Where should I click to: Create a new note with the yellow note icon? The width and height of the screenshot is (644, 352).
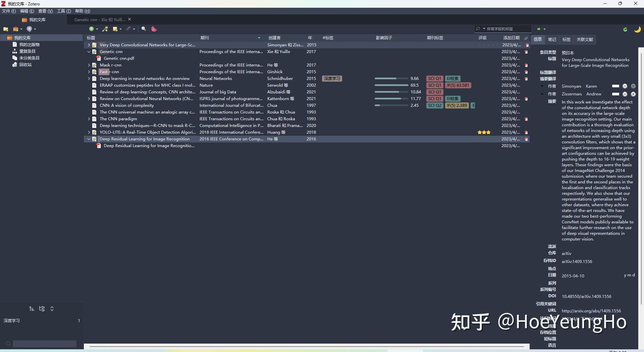(x=115, y=29)
